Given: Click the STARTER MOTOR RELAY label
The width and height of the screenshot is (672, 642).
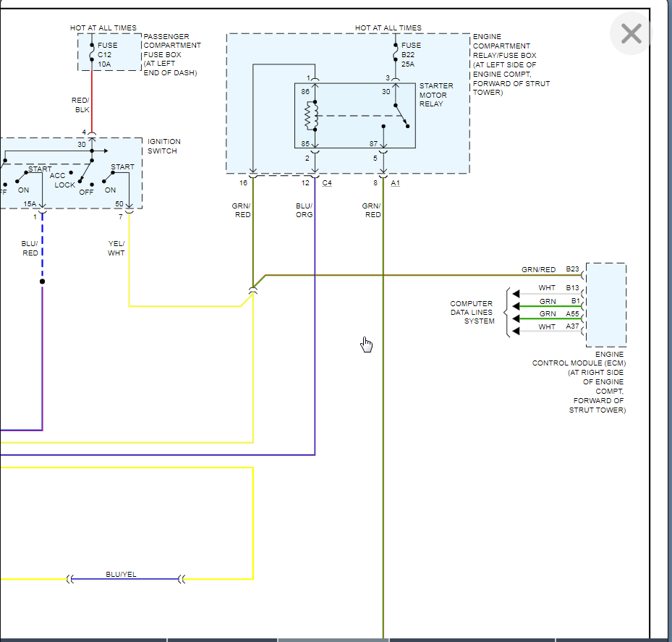Looking at the screenshot, I should click(x=436, y=95).
